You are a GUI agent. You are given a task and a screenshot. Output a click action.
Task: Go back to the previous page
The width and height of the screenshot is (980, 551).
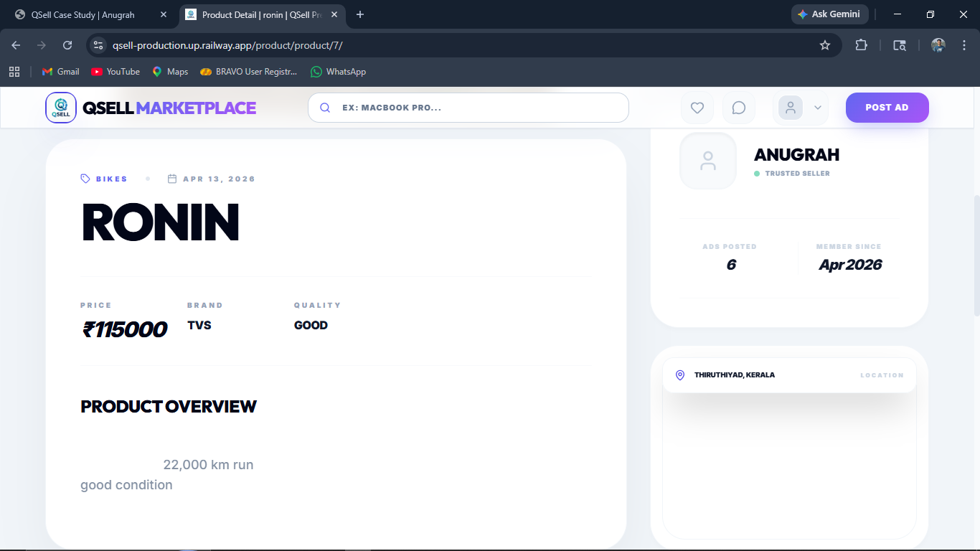click(x=16, y=45)
